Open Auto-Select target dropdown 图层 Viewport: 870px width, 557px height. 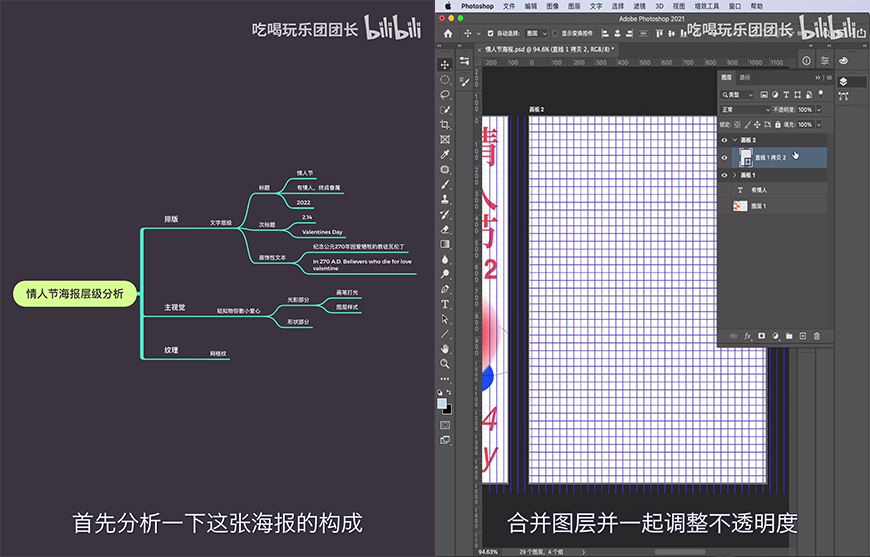(537, 33)
